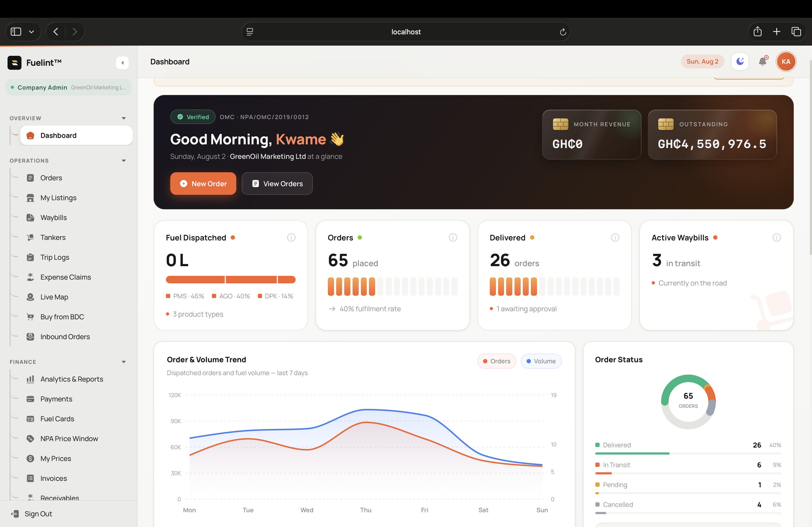Image resolution: width=812 pixels, height=527 pixels.
Task: Click the Trip Logs clipboard icon
Action: (x=30, y=257)
